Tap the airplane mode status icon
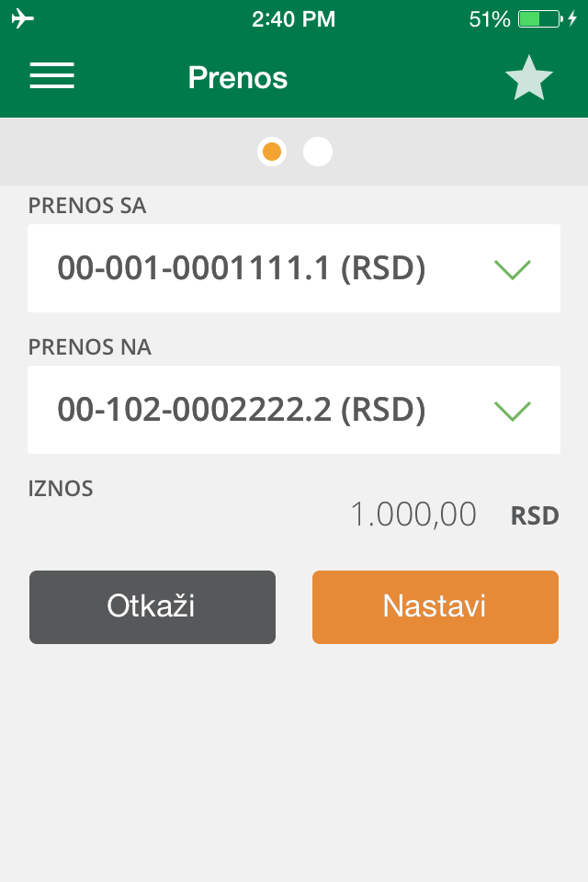 coord(23,18)
